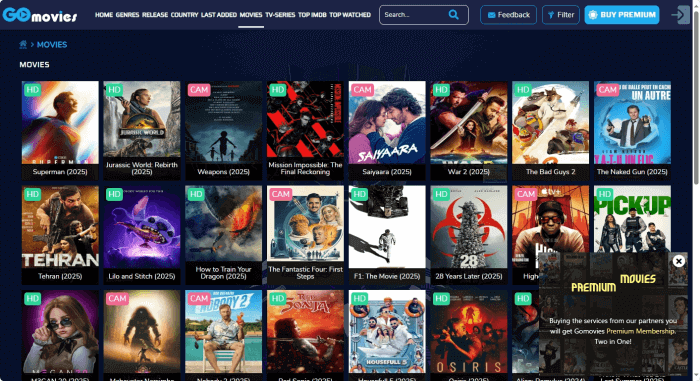
Task: Close the Premium Movies popup
Action: 679,261
